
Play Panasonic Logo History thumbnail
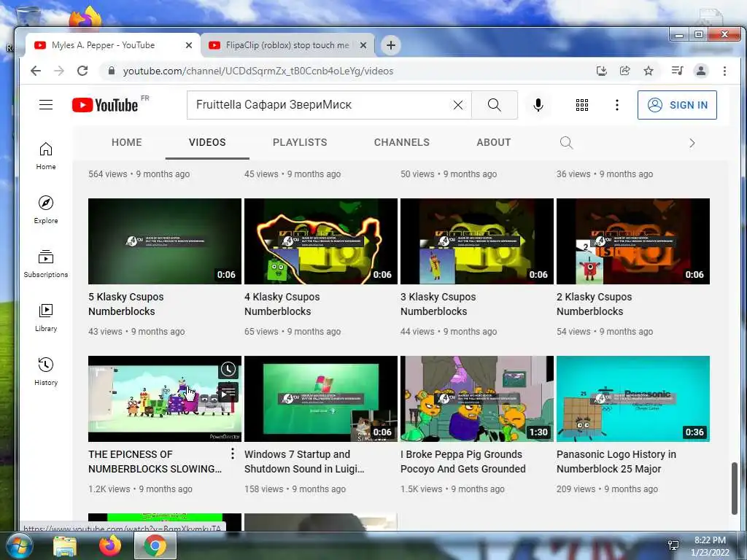[633, 399]
